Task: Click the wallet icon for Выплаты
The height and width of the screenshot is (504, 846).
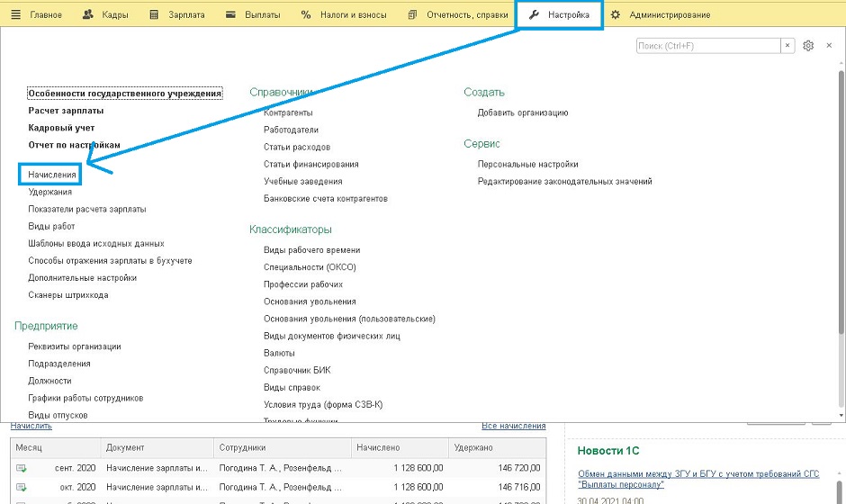Action: tap(230, 15)
